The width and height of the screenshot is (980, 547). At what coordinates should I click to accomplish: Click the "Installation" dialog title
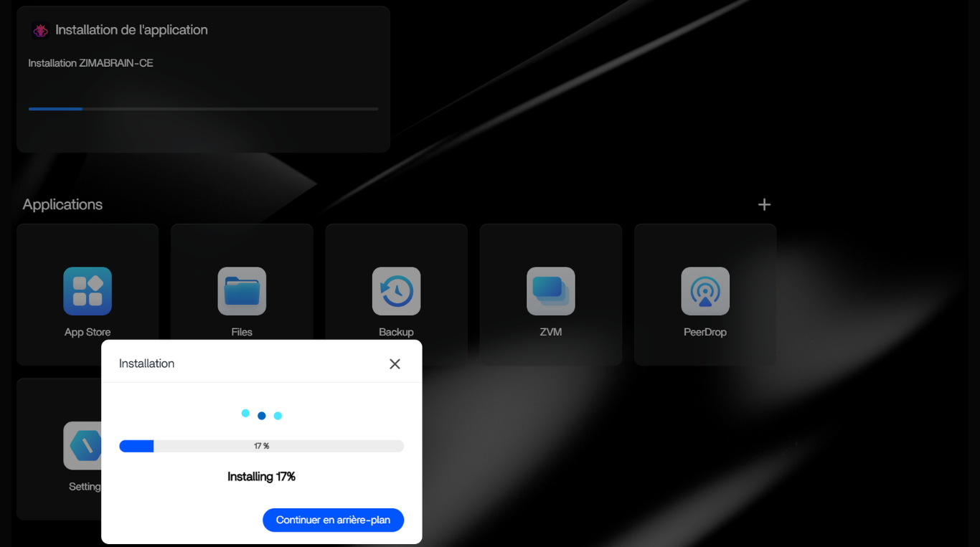[x=146, y=363]
